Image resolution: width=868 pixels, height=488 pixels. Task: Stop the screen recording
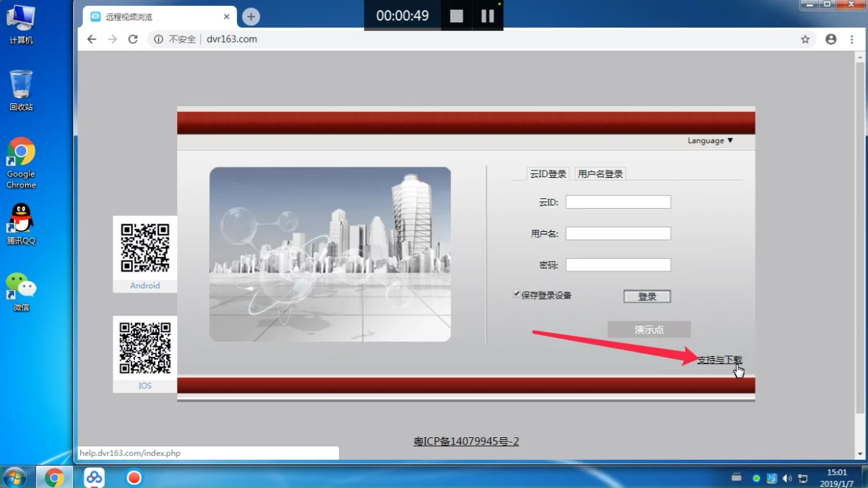pos(457,16)
